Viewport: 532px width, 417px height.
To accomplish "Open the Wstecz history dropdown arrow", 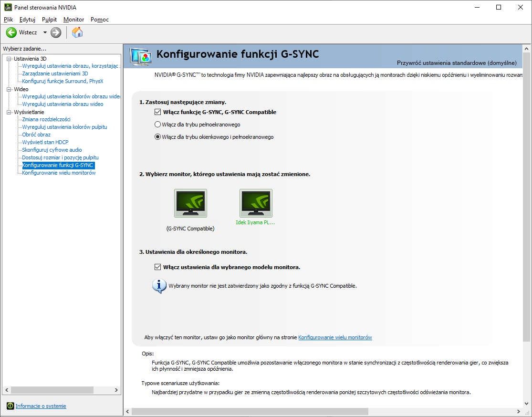I will pyautogui.click(x=45, y=32).
